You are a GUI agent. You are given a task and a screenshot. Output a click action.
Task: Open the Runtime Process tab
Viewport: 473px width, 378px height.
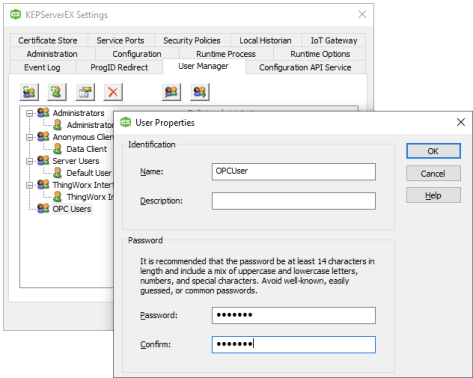point(226,54)
